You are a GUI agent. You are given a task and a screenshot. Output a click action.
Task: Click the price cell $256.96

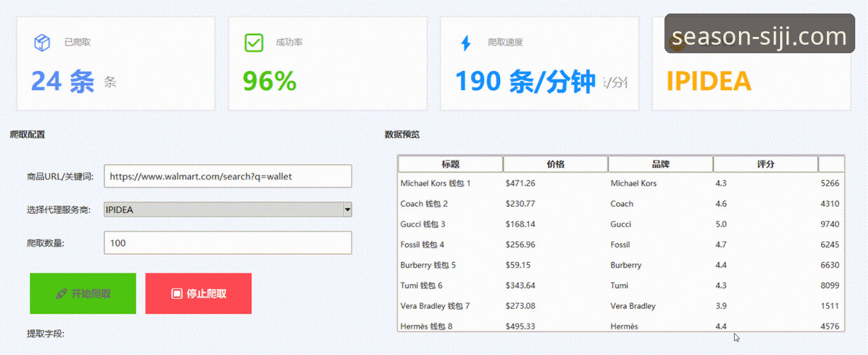(521, 245)
